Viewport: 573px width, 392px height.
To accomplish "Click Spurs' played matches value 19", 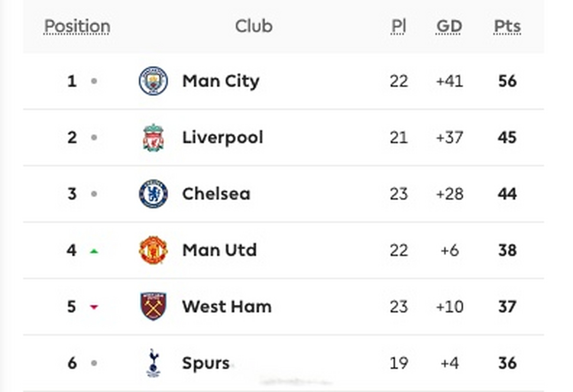I will pyautogui.click(x=399, y=363).
